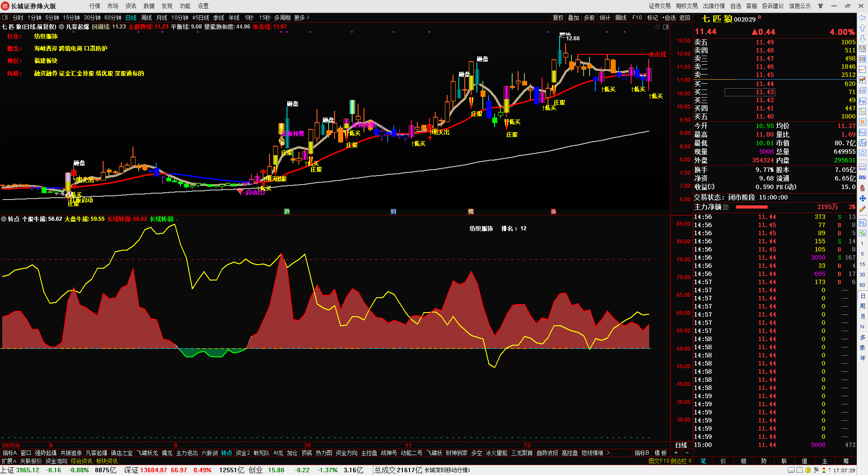Click the f(x) formula icon
Image resolution: width=868 pixels, height=475 pixels.
pyautogui.click(x=863, y=143)
